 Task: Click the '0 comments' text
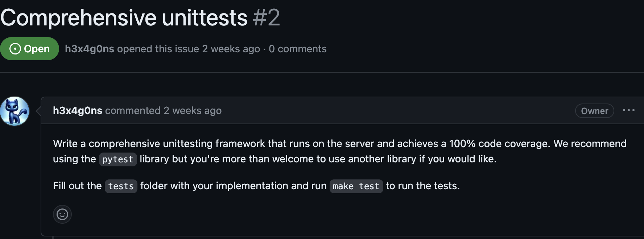point(298,49)
